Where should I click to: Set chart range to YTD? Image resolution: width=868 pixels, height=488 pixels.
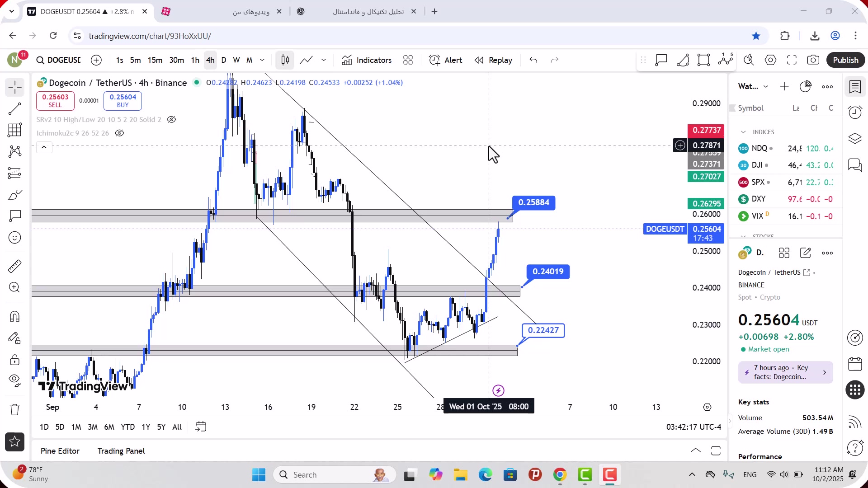tap(127, 427)
